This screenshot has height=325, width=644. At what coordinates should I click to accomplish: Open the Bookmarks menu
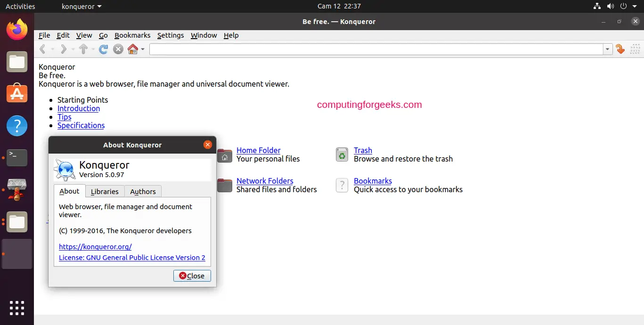pyautogui.click(x=132, y=35)
